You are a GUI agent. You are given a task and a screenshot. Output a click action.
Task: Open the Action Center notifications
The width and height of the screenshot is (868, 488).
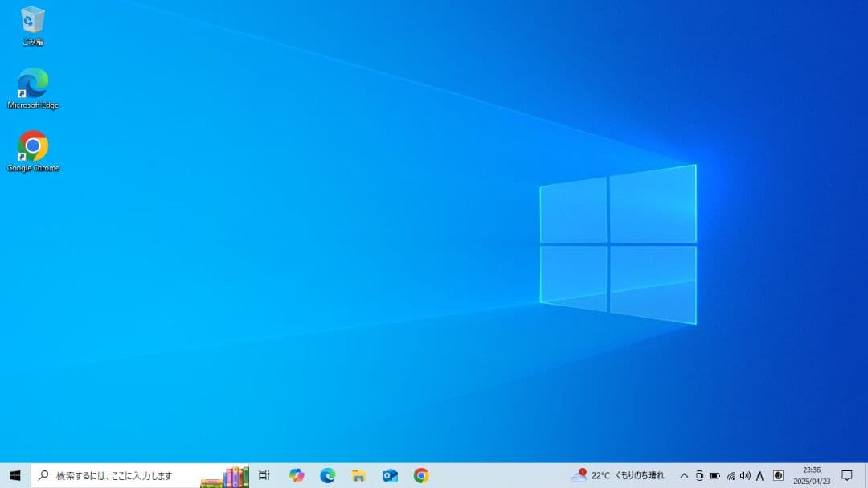[849, 475]
